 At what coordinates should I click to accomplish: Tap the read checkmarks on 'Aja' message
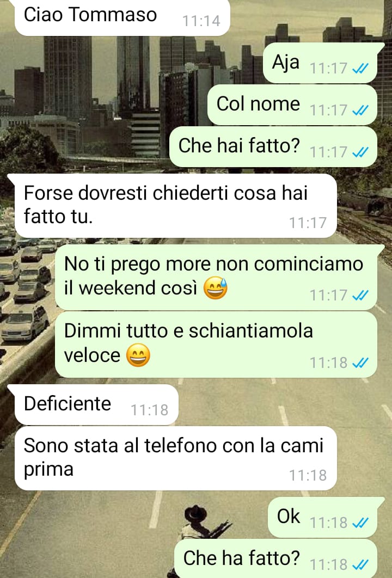click(x=360, y=69)
